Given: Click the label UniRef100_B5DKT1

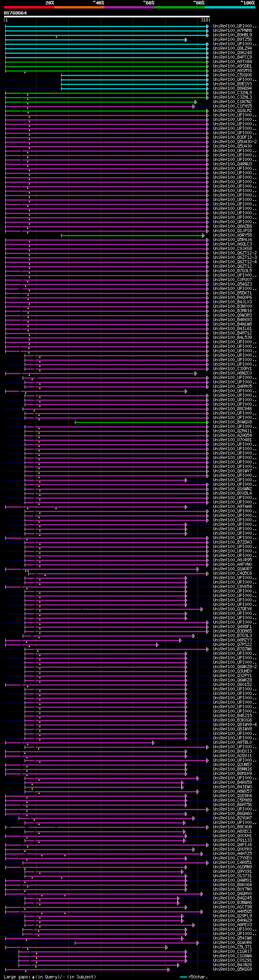Looking at the screenshot, I should [x=232, y=293].
